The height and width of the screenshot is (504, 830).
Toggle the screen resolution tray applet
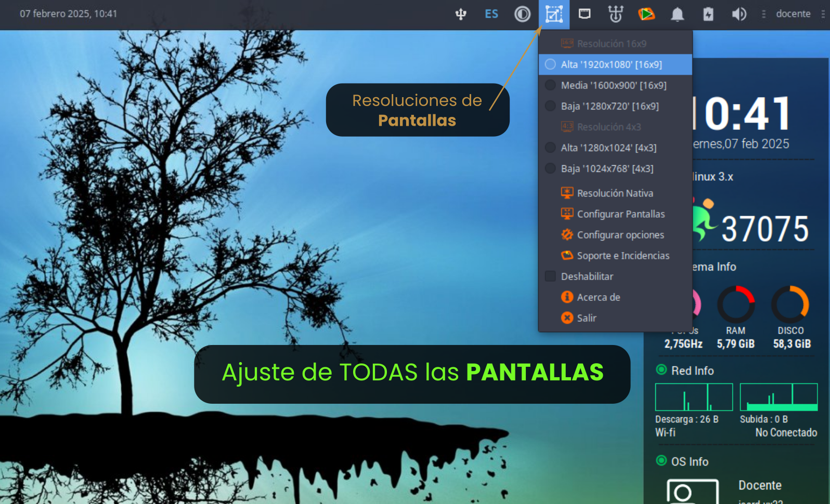pyautogui.click(x=554, y=14)
